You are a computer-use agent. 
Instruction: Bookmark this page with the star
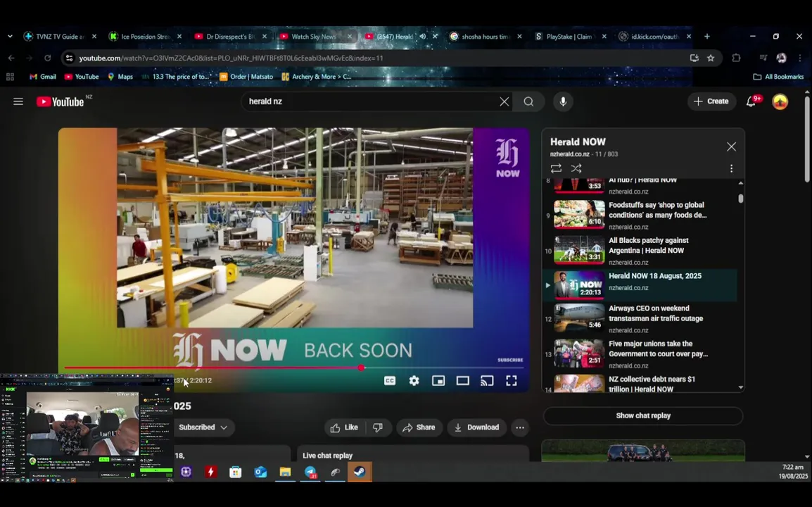[711, 58]
